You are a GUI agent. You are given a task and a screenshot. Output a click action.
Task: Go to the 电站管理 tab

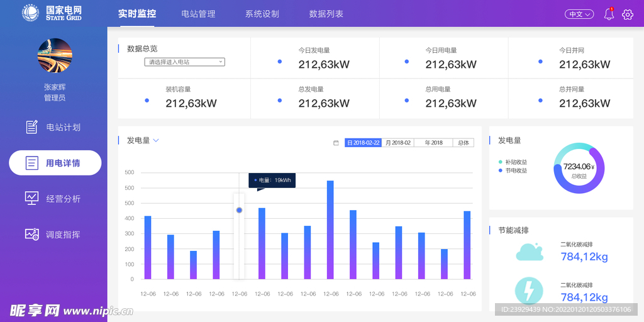[198, 14]
